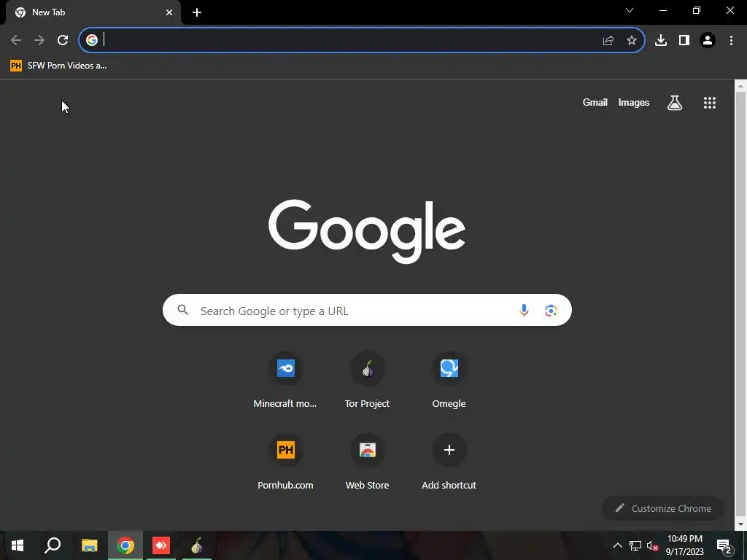Image resolution: width=747 pixels, height=560 pixels.
Task: Open Windows taskbar search
Action: [53, 545]
